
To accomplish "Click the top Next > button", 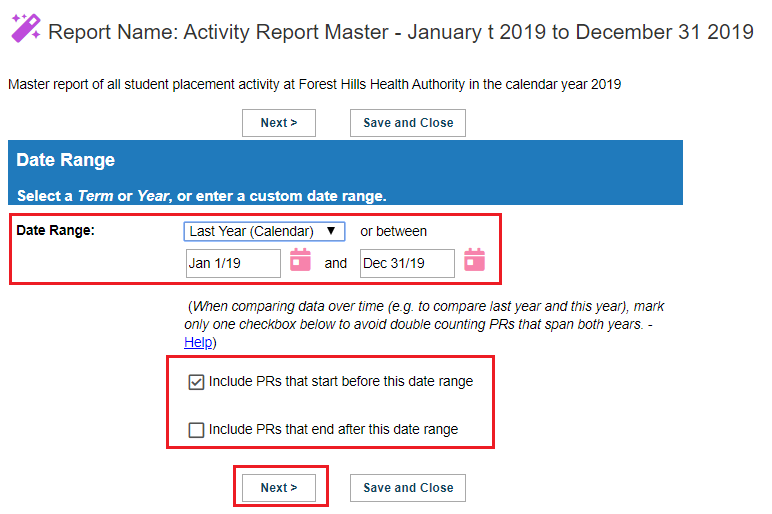I will point(279,123).
